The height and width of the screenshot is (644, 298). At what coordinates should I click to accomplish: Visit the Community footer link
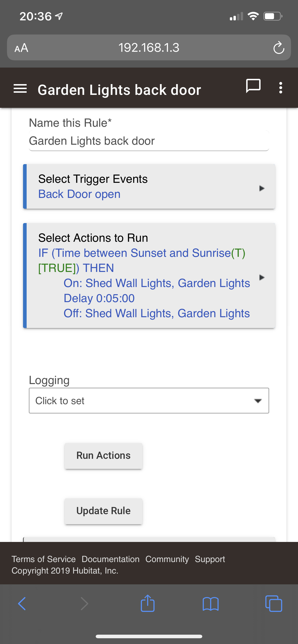tap(167, 559)
